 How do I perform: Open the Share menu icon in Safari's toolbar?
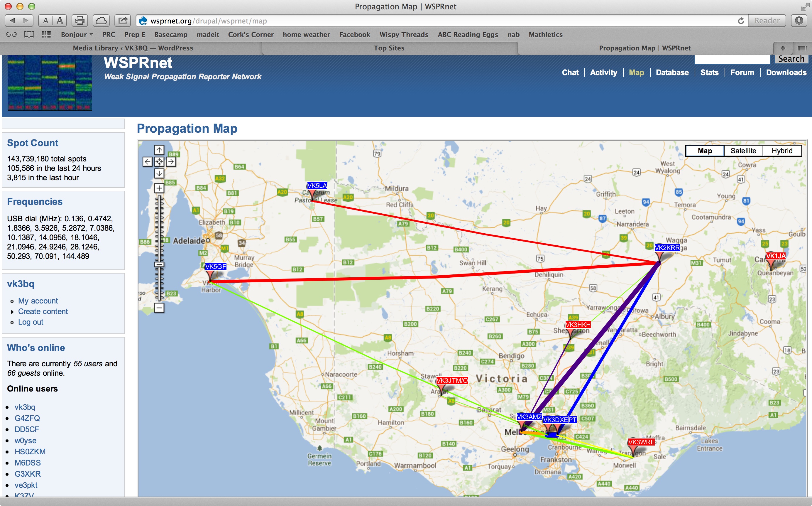point(122,21)
